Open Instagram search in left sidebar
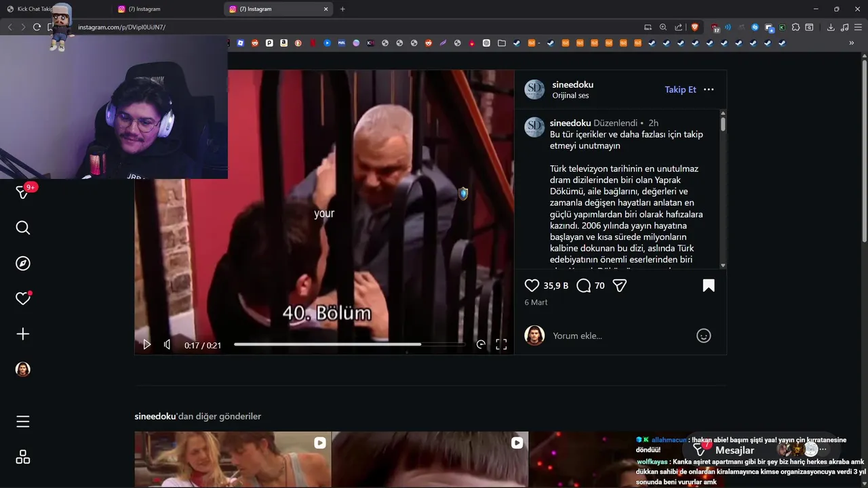The height and width of the screenshot is (488, 868). 23,228
